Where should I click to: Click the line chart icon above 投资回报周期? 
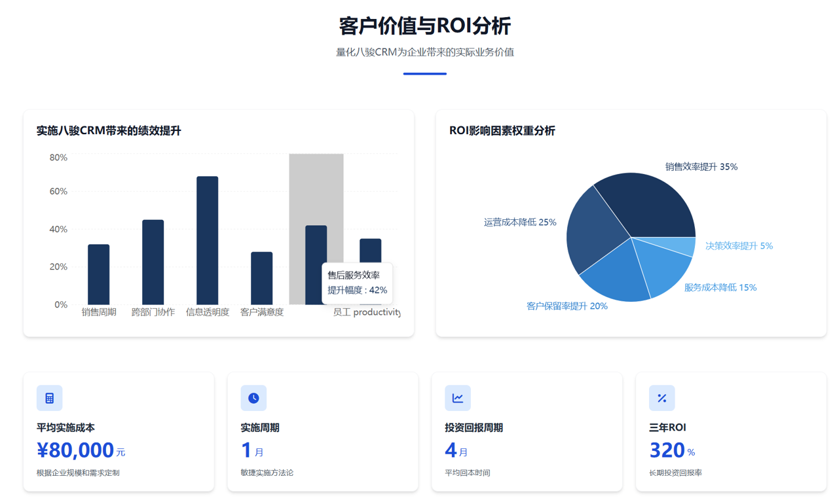pos(457,398)
